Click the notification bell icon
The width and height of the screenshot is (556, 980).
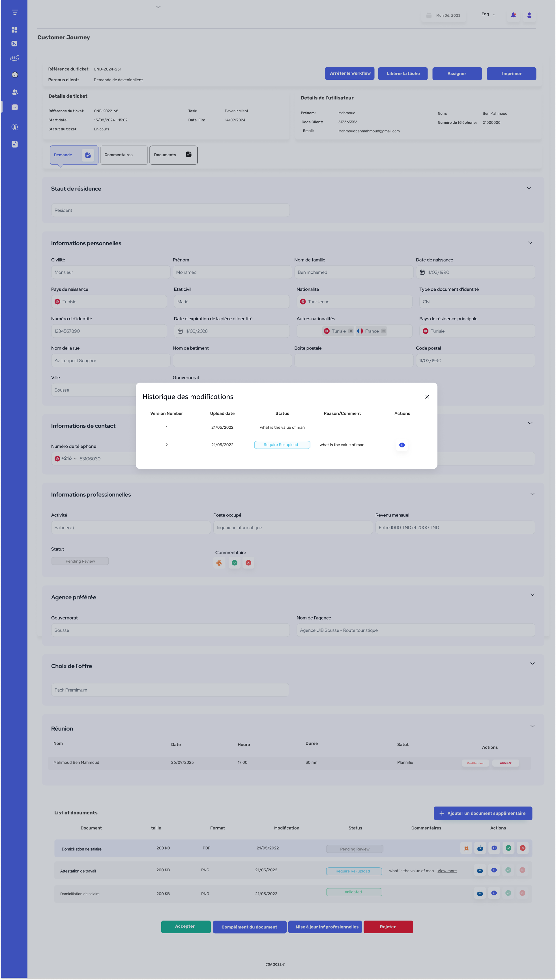coord(513,15)
